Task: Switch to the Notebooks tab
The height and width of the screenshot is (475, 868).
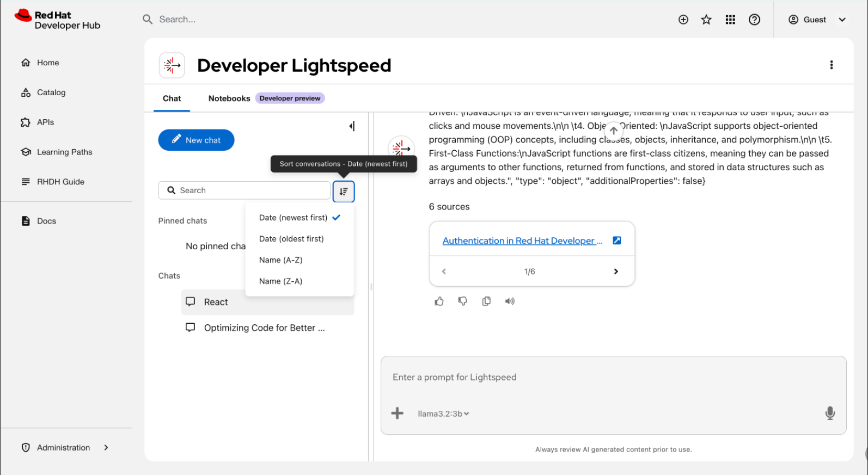Action: pos(229,98)
